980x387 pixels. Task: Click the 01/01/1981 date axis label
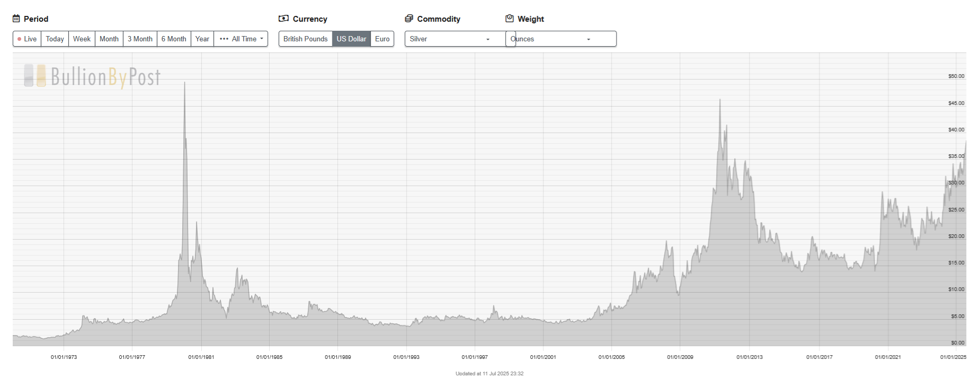tap(201, 357)
